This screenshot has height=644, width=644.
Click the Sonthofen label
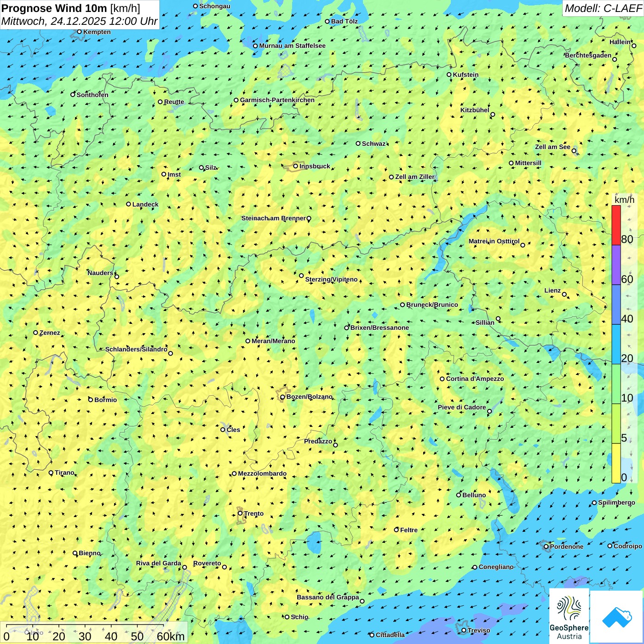[92, 95]
